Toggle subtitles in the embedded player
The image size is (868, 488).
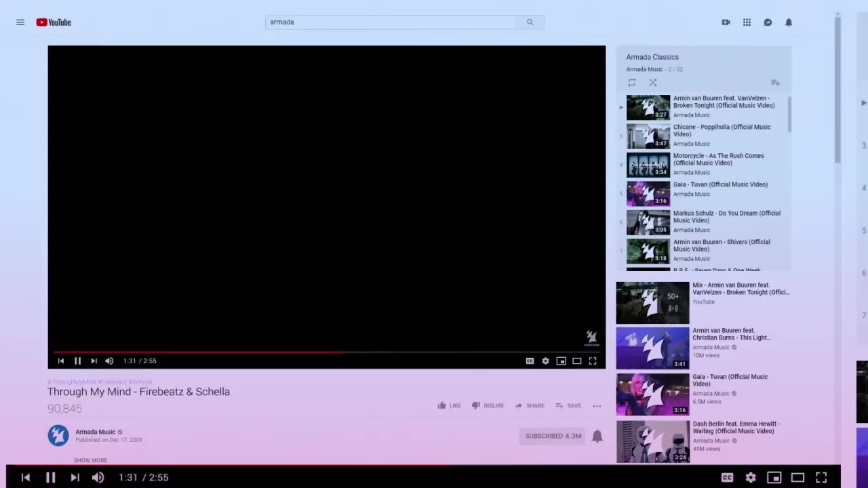coord(530,361)
